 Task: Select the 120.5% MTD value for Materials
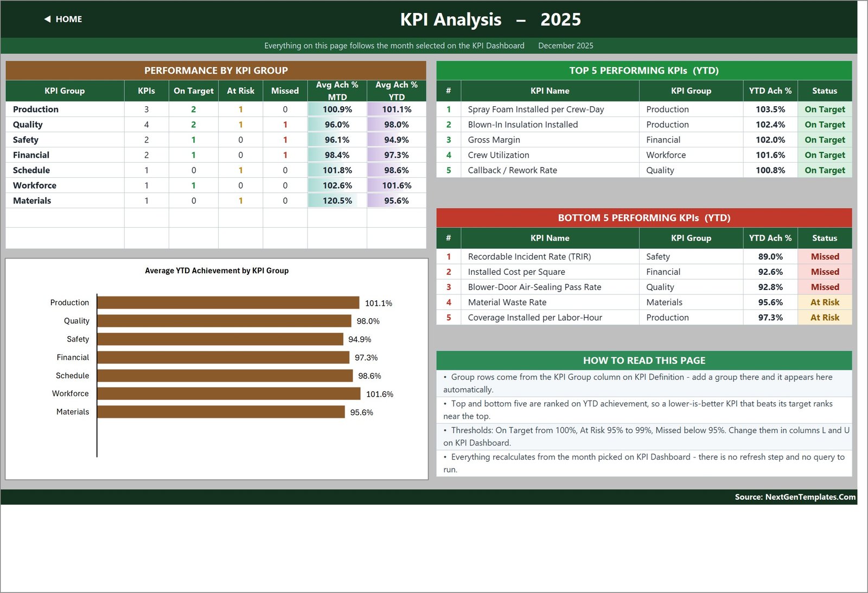(337, 200)
